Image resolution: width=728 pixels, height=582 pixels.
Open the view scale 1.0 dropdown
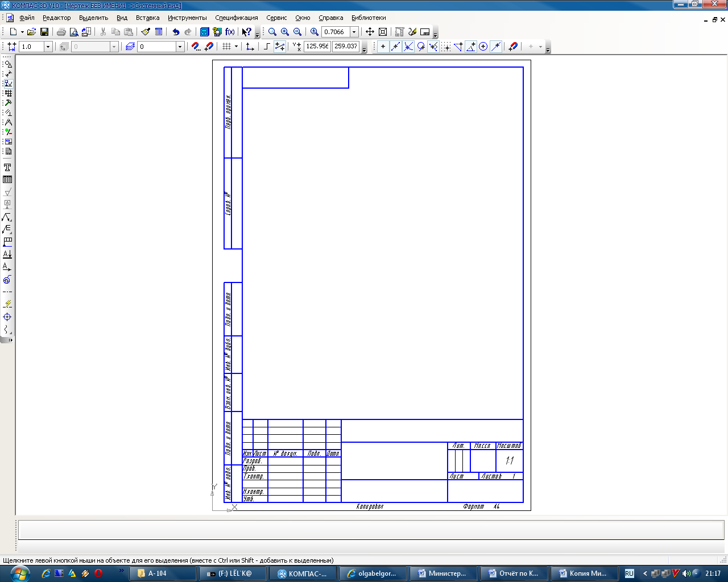click(48, 47)
